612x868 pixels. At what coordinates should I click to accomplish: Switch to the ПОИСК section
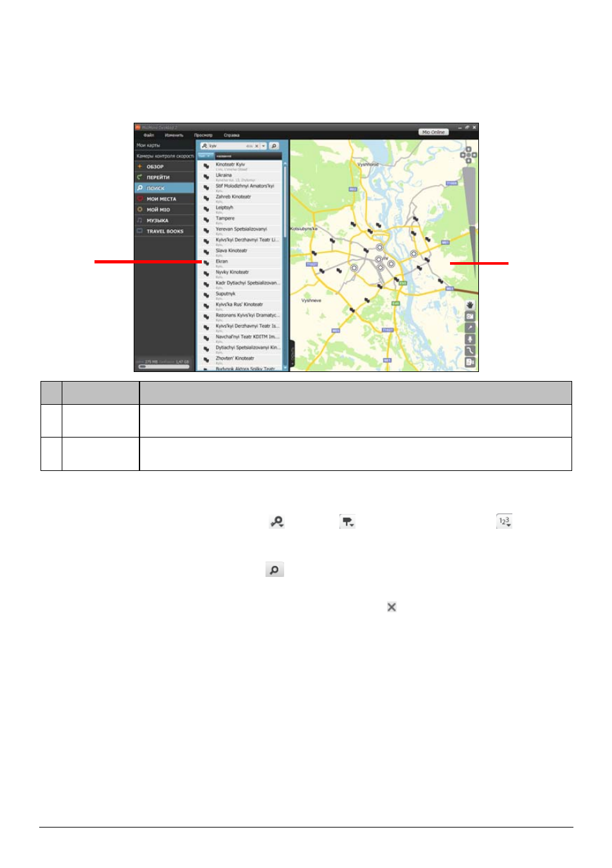tap(165, 188)
